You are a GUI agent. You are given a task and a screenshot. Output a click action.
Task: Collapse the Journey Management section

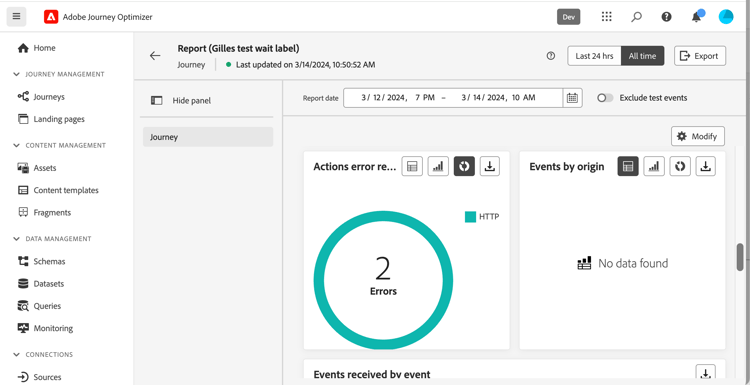(x=17, y=74)
